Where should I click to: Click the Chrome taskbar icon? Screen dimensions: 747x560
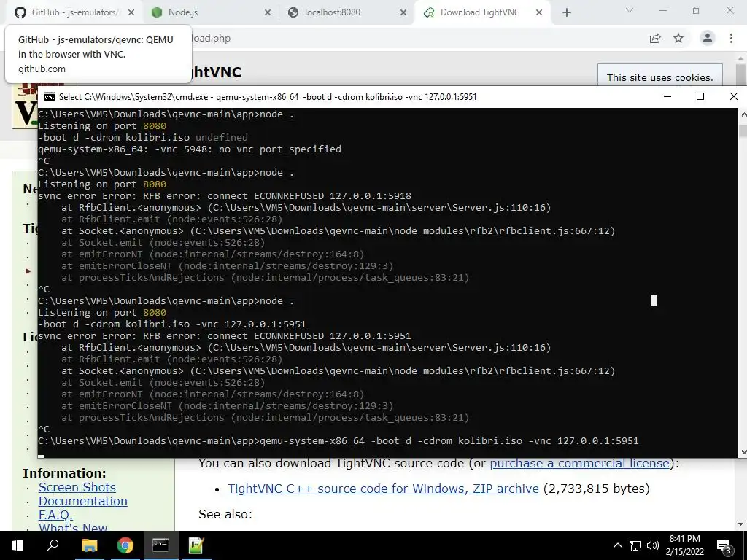coord(125,545)
